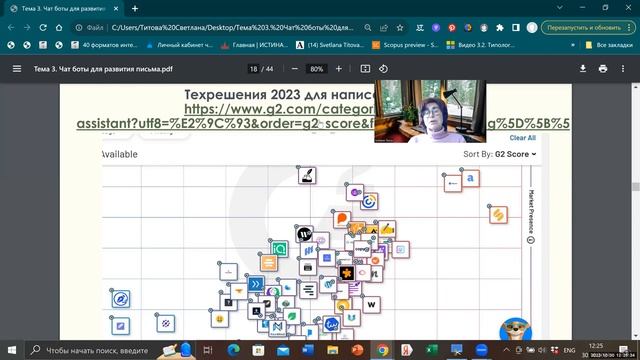This screenshot has height=360, width=640.
Task: Open the Windows Start menu
Action: pos(12,350)
